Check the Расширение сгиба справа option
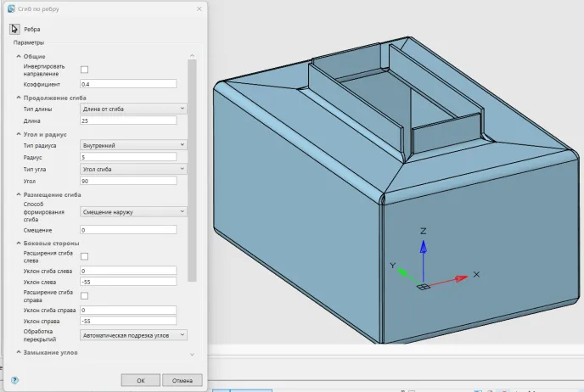Viewport: 584px width, 392px height. pos(84,295)
